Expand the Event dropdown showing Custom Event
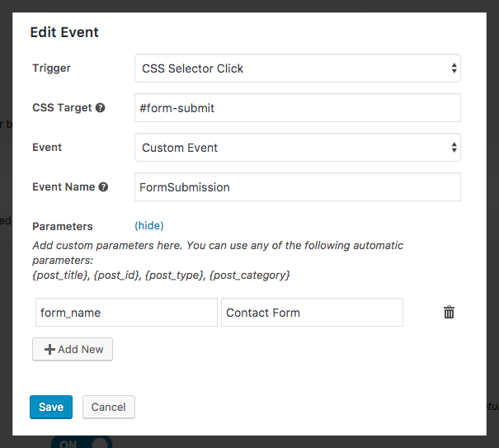Viewport: 499px width, 448px height. coord(297,148)
